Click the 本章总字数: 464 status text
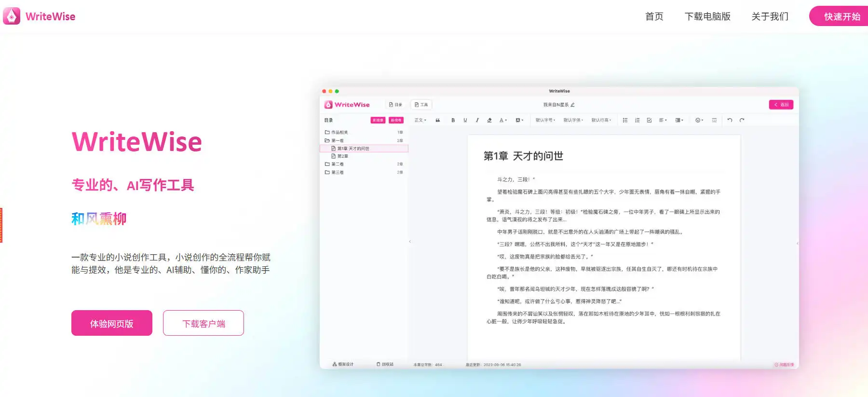This screenshot has height=397, width=868. [x=428, y=365]
